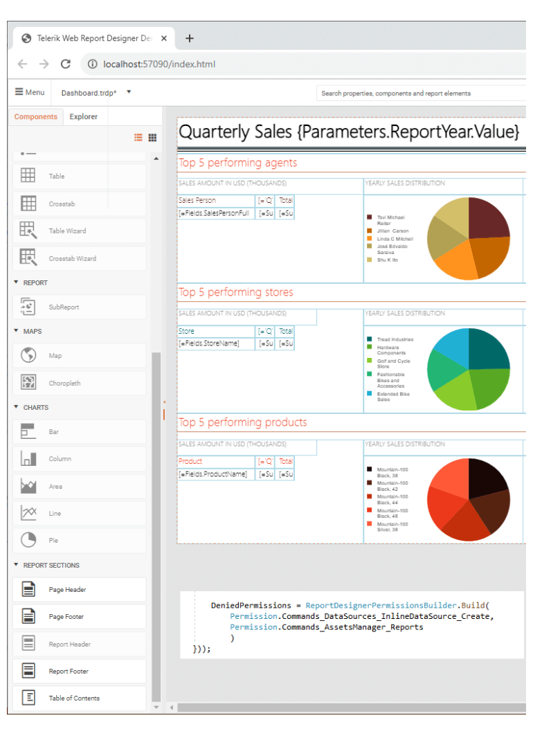
Task: Switch to the Components tab
Action: click(x=36, y=117)
